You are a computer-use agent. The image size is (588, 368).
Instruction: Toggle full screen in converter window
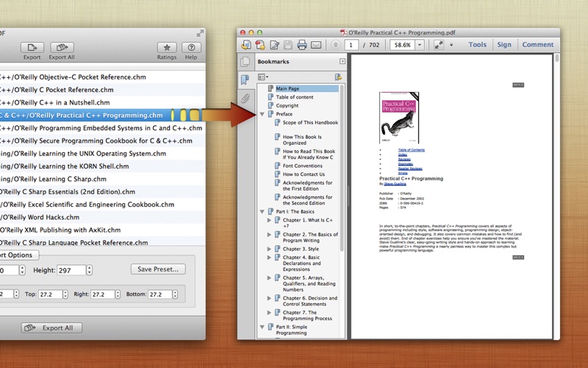click(x=200, y=33)
